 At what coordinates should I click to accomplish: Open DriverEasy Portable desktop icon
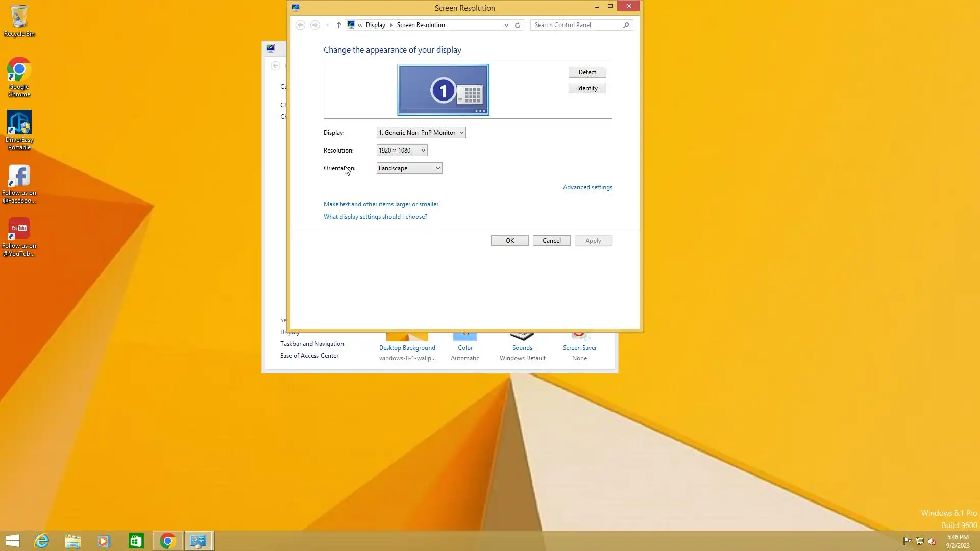pyautogui.click(x=19, y=130)
